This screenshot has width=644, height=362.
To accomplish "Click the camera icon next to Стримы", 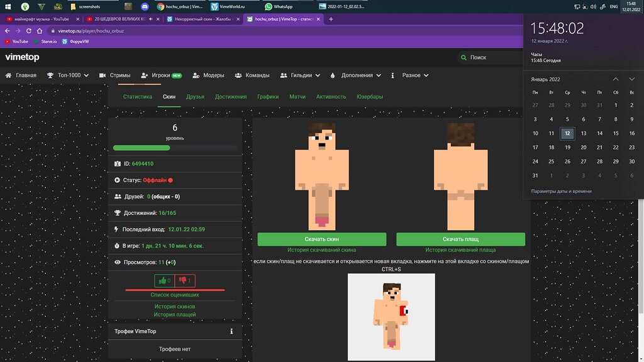I will point(103,75).
